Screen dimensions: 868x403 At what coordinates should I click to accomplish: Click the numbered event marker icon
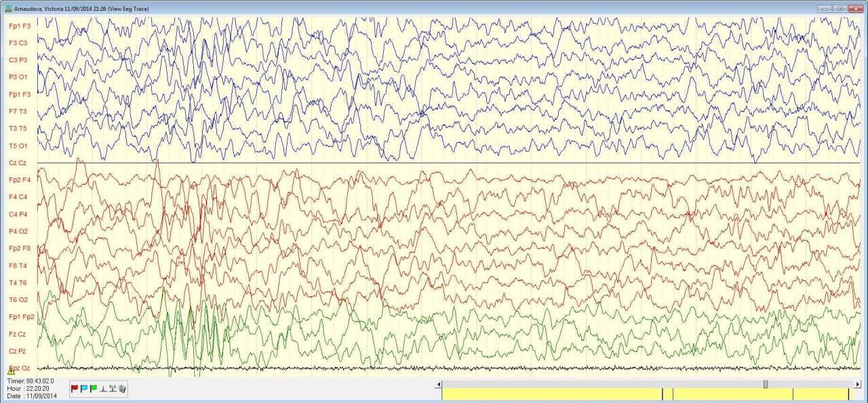pyautogui.click(x=113, y=389)
